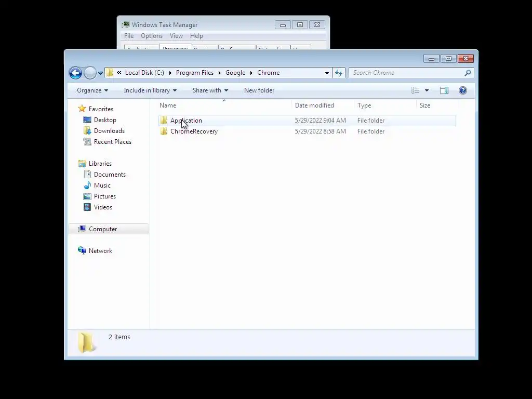Click the 5/29/2022 9:04 AM date
The width and height of the screenshot is (532, 399).
pyautogui.click(x=320, y=121)
